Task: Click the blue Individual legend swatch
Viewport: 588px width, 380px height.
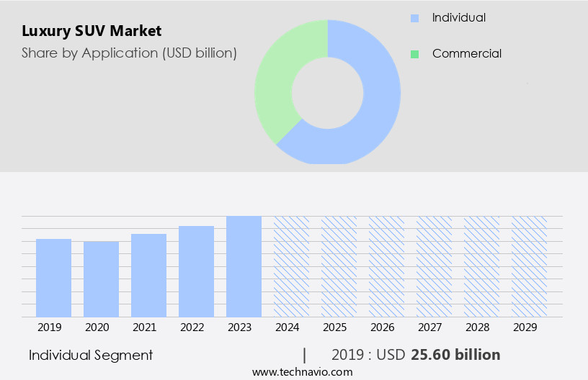Action: click(x=414, y=18)
